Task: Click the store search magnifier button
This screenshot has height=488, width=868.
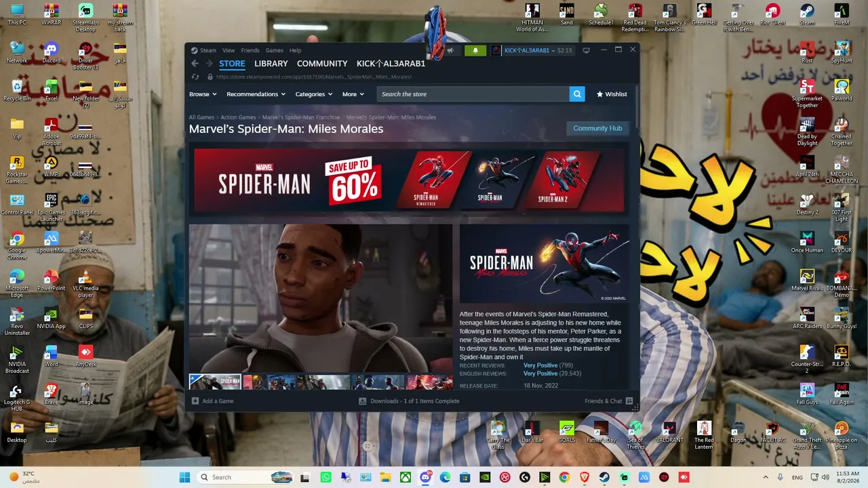Action: point(577,94)
